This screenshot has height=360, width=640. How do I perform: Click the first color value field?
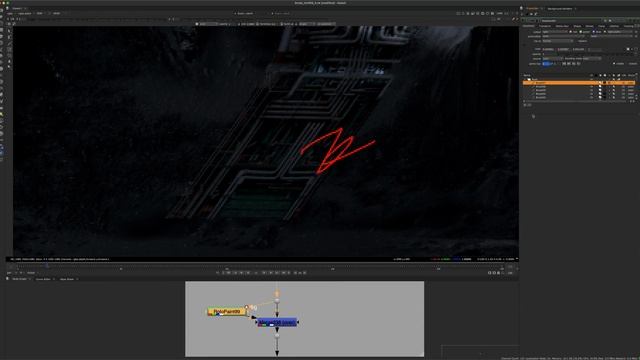tap(548, 49)
